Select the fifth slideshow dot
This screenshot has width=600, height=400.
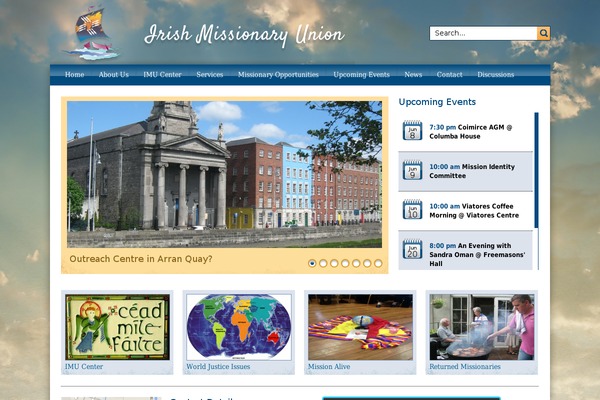click(356, 263)
